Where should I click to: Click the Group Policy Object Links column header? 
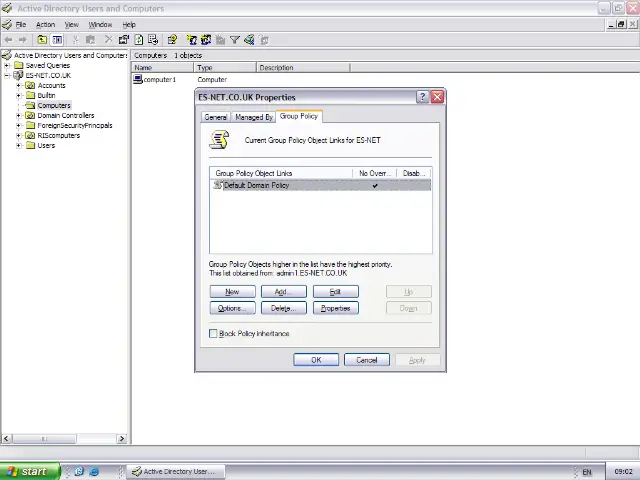tap(281, 173)
